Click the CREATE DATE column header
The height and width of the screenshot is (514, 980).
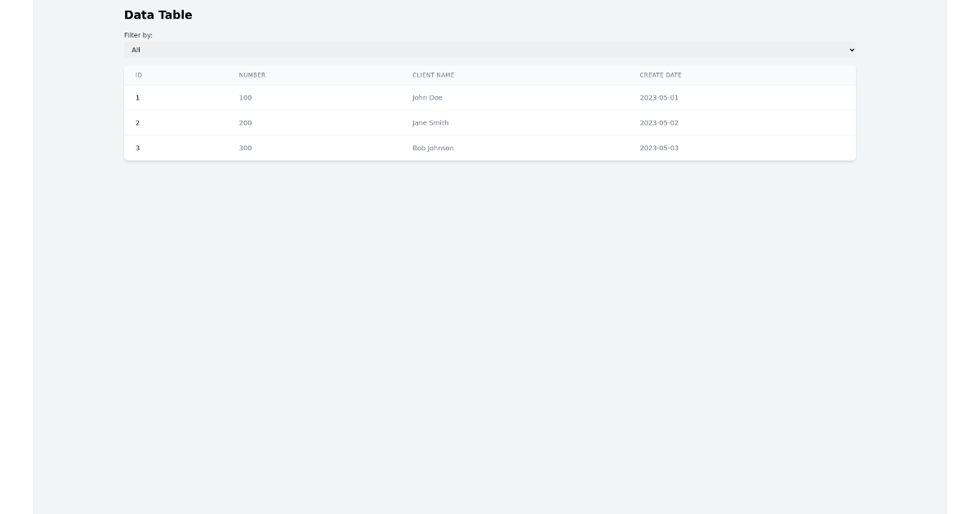(661, 75)
